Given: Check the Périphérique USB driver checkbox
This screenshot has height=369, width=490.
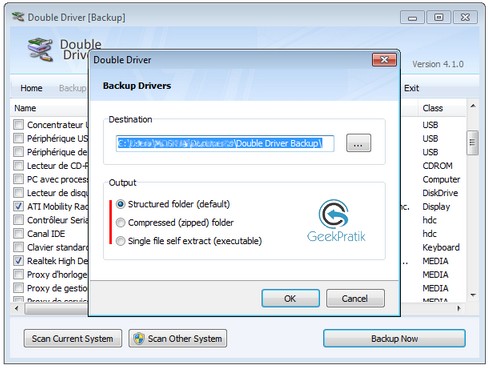Looking at the screenshot, I should (x=18, y=138).
